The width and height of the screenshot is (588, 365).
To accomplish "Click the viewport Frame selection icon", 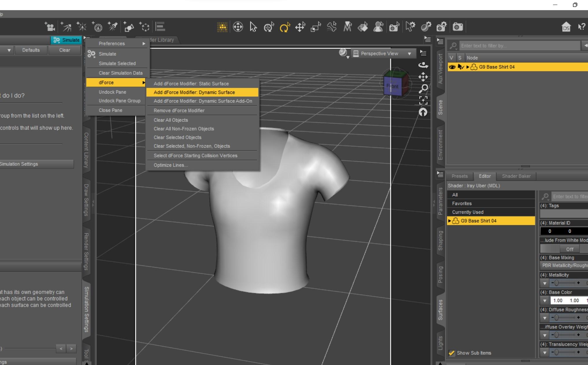I will tap(423, 100).
